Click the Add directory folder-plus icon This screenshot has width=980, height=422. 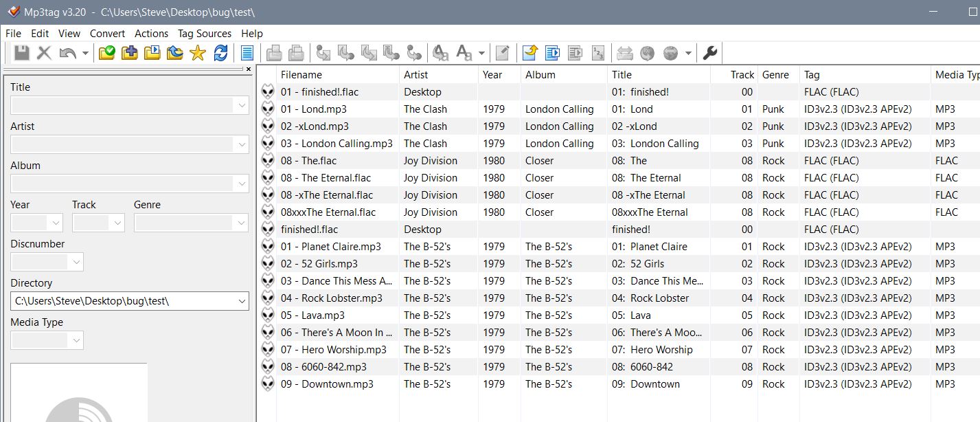[x=129, y=53]
